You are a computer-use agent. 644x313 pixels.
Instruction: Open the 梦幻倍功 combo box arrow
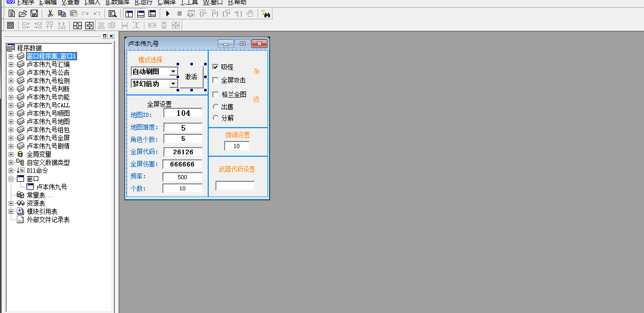click(x=174, y=84)
